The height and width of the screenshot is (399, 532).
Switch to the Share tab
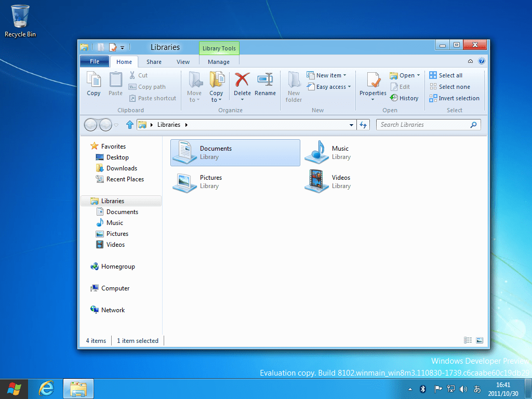click(154, 62)
